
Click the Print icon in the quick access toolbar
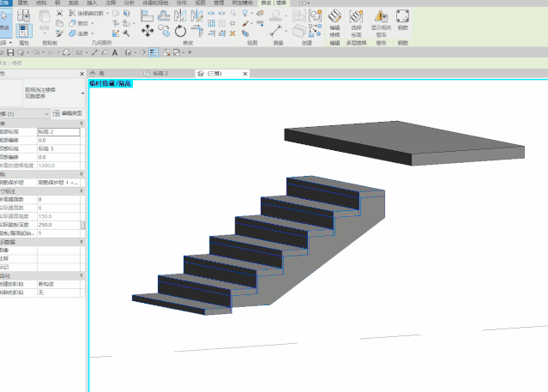66,52
